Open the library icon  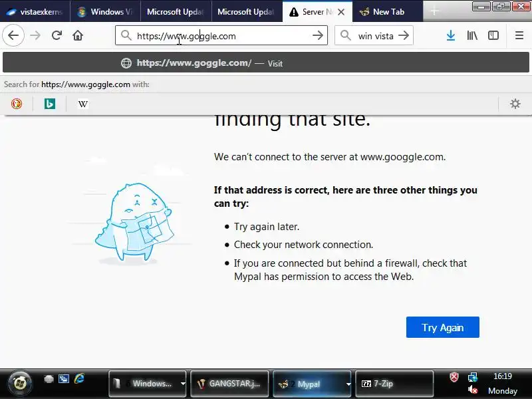click(472, 35)
